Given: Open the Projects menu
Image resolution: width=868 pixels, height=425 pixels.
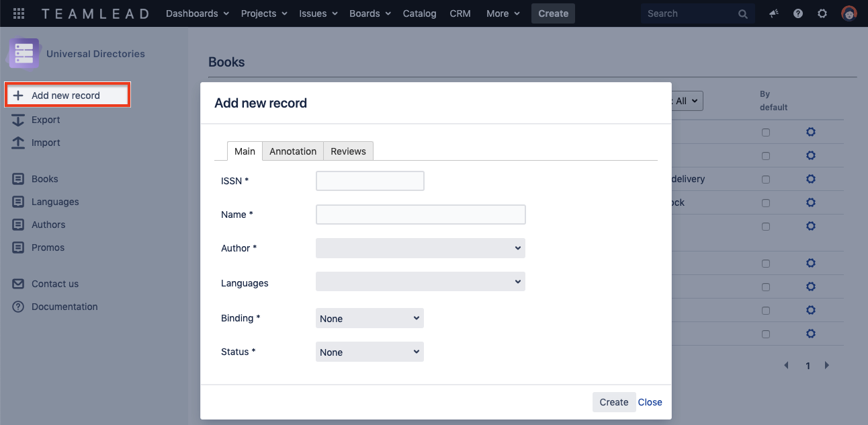Looking at the screenshot, I should [x=264, y=13].
